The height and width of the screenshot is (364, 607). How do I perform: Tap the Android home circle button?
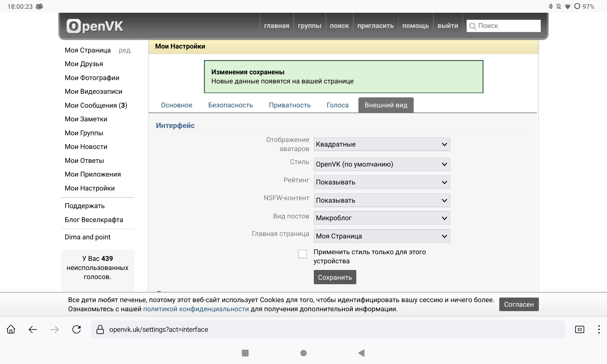click(303, 353)
